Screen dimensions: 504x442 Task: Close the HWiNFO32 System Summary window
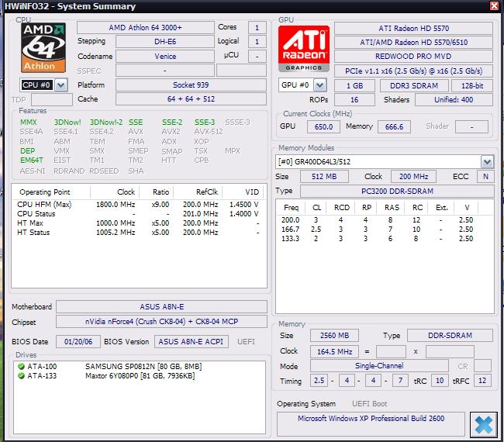pyautogui.click(x=494, y=5)
